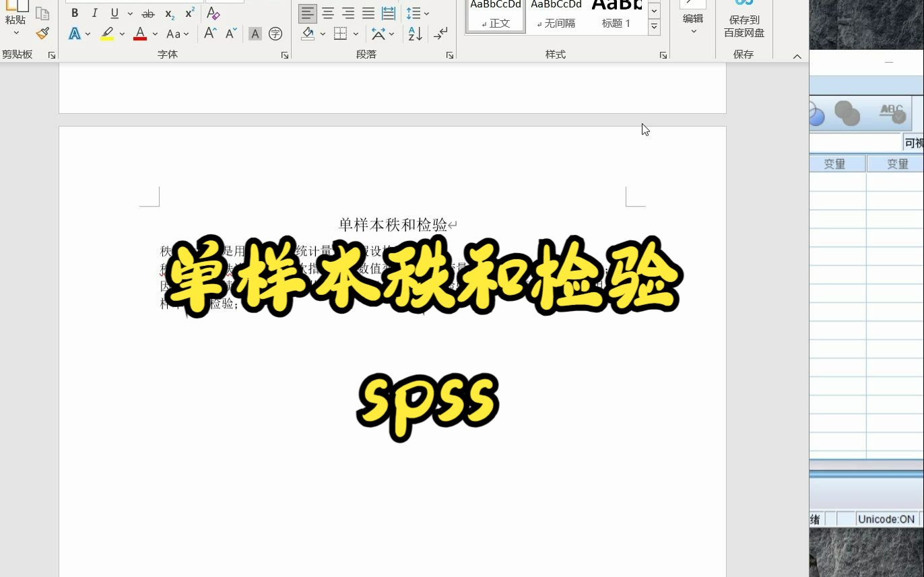Justify paragraph text

coord(368,13)
